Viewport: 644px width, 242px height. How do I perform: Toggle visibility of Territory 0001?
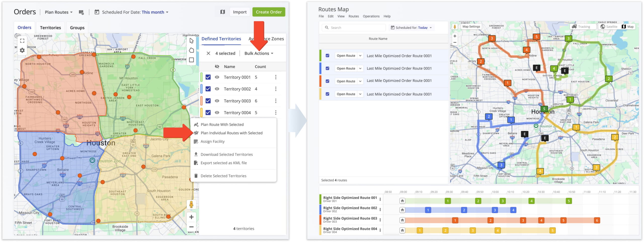(217, 77)
